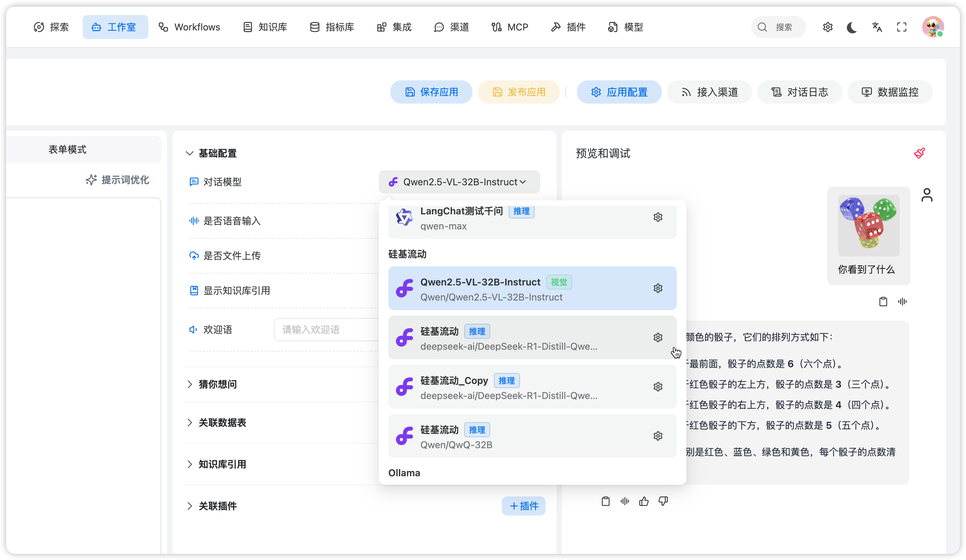Click the 保存应用 button
The image size is (966, 560).
(x=431, y=92)
